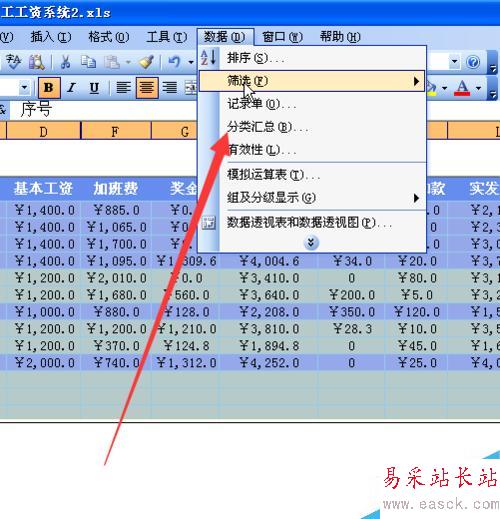Screen dimensions: 500x519
Task: Select column D header
Action: pos(43,131)
